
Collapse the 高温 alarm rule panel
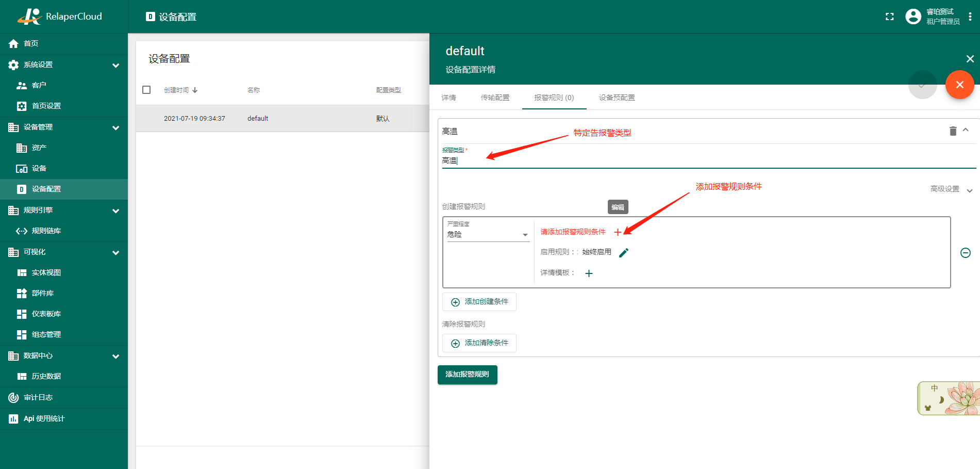coord(966,130)
